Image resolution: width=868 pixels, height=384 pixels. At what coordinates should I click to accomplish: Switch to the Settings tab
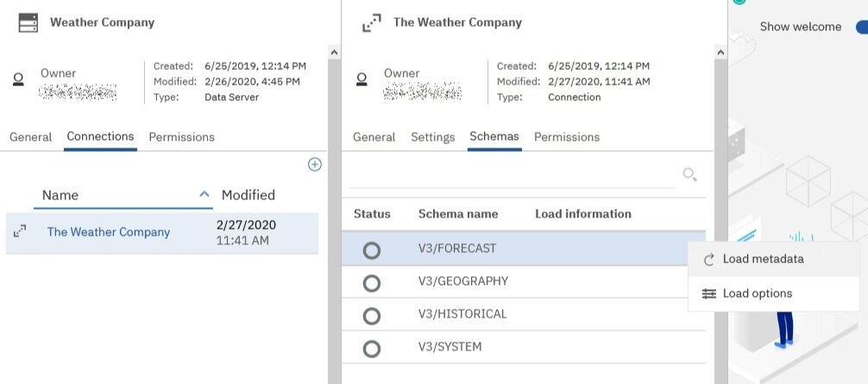433,137
